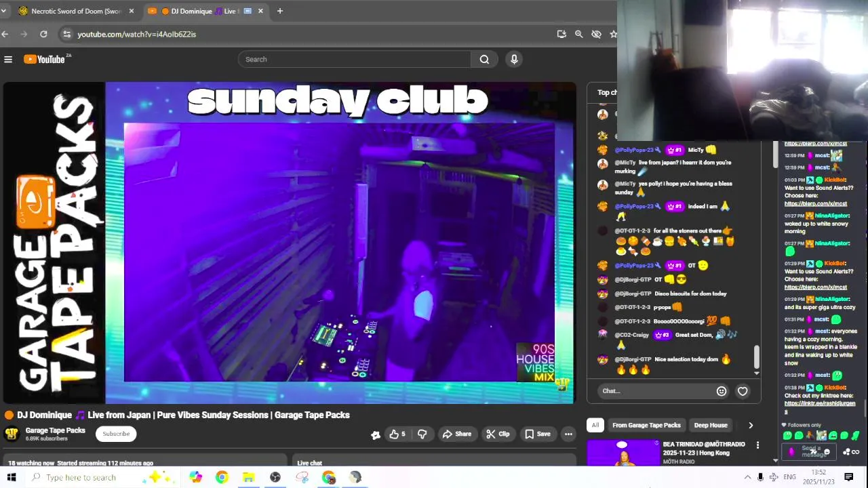The width and height of the screenshot is (868, 488).
Task: Open Windows Start menu
Action: (12, 477)
